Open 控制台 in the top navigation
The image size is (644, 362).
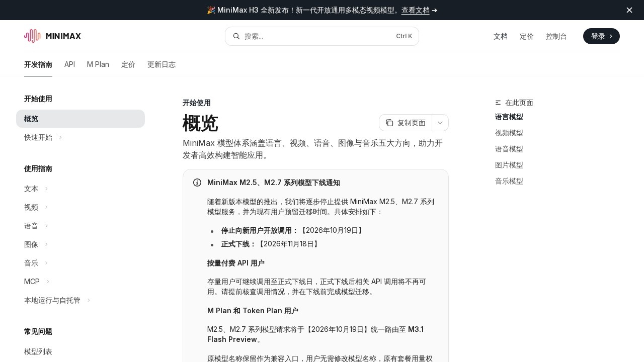556,36
